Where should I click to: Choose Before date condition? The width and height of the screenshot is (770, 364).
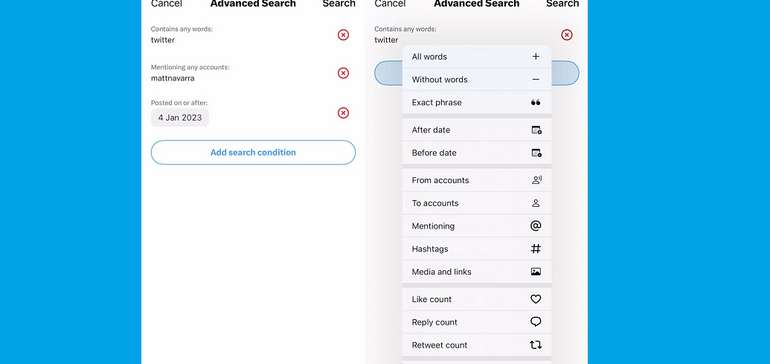pyautogui.click(x=476, y=153)
